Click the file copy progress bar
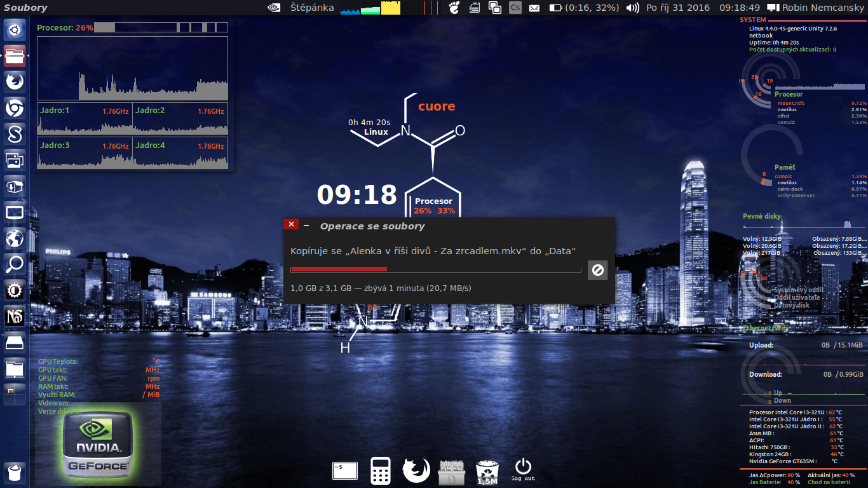The image size is (868, 488). pyautogui.click(x=435, y=269)
